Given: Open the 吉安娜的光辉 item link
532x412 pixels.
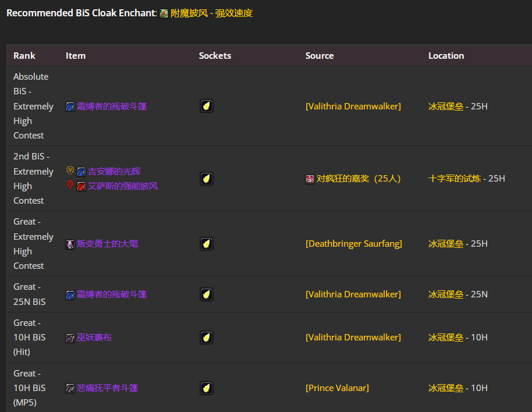Looking at the screenshot, I should click(114, 172).
